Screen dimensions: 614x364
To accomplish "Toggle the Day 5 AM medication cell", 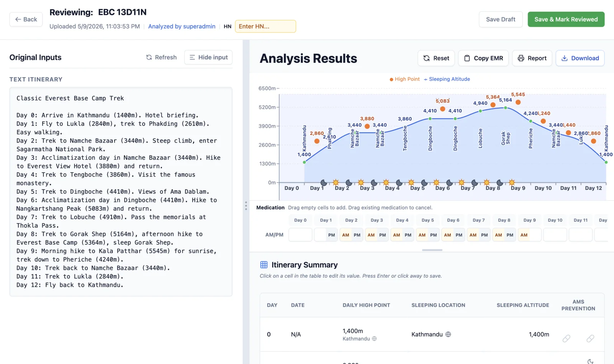I will (422, 235).
